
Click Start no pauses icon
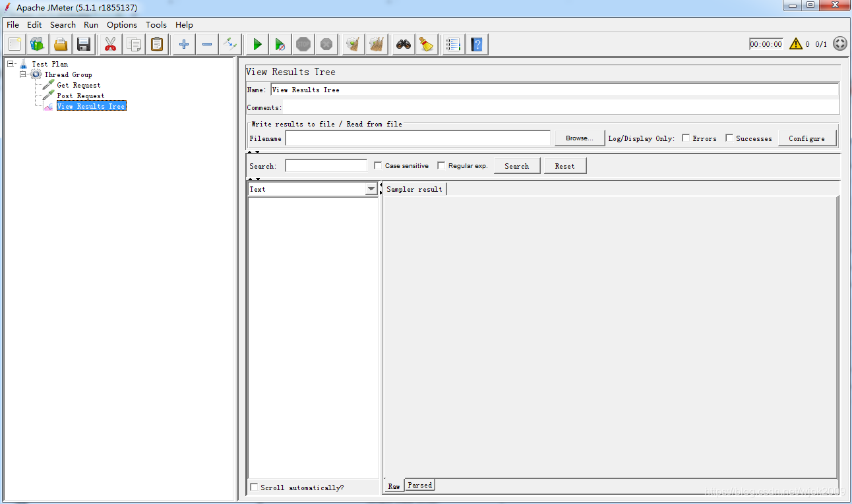(280, 44)
